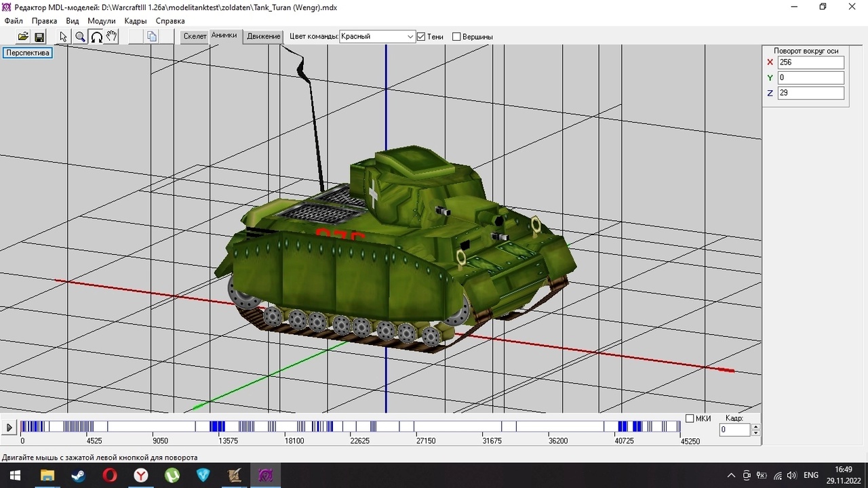Image resolution: width=868 pixels, height=488 pixels.
Task: Switch to the Движение tab
Action: point(263,37)
